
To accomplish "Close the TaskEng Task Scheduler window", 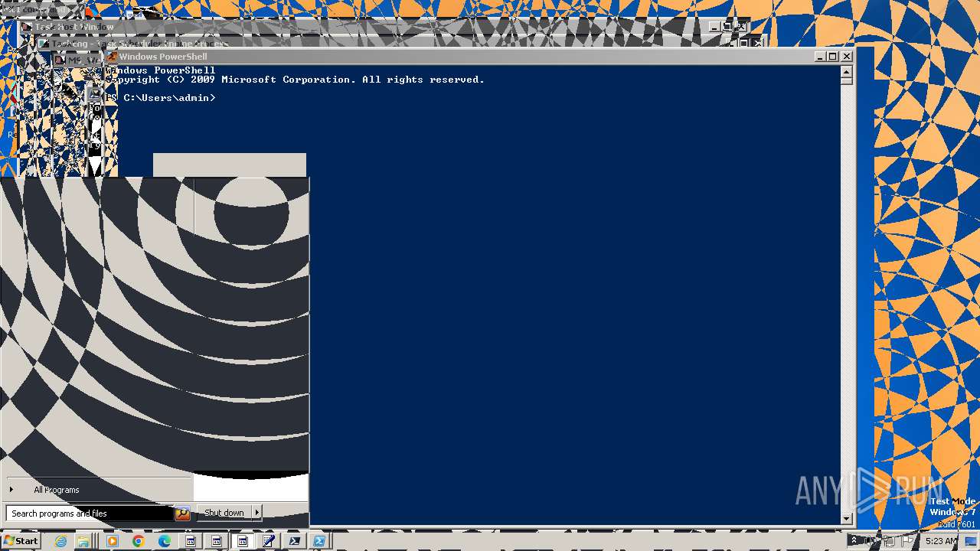I will (x=757, y=43).
